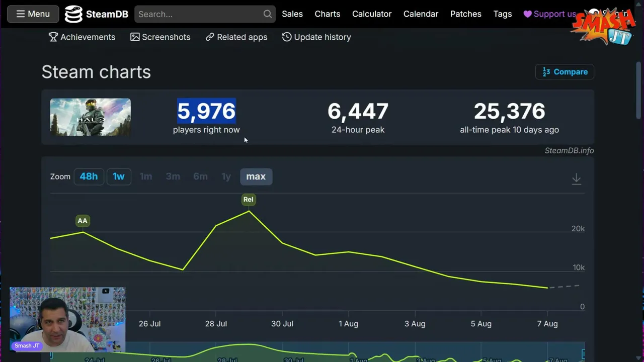
Task: Click the SteamDB.info credit text
Action: point(569,150)
